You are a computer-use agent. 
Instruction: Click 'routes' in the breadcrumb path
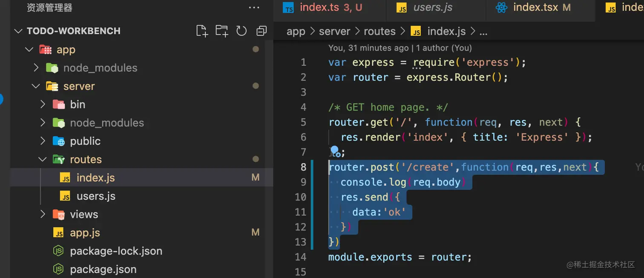point(379,32)
